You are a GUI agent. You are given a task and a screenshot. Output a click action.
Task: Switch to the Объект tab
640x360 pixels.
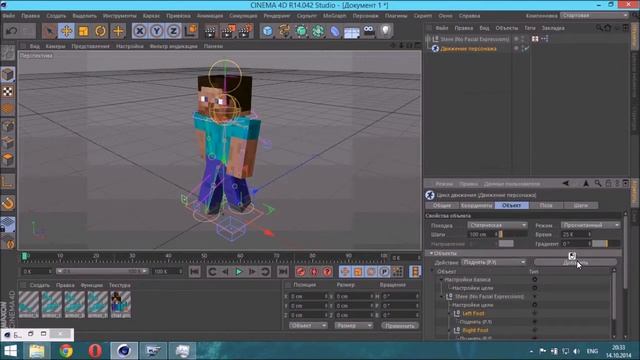click(511, 205)
